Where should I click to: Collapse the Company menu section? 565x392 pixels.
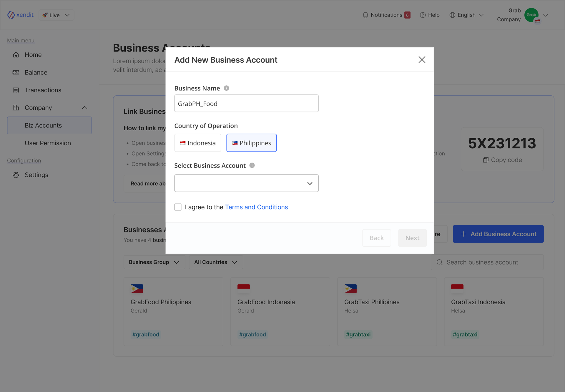(85, 108)
